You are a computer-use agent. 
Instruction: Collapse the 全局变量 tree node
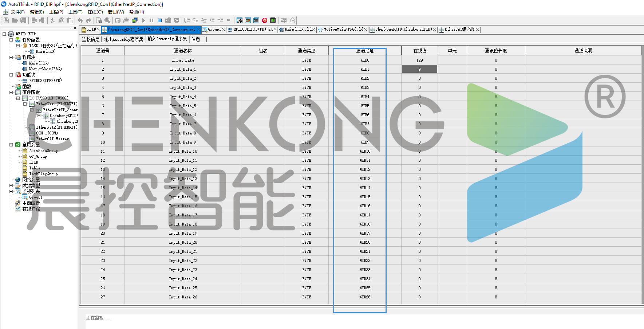pos(11,145)
